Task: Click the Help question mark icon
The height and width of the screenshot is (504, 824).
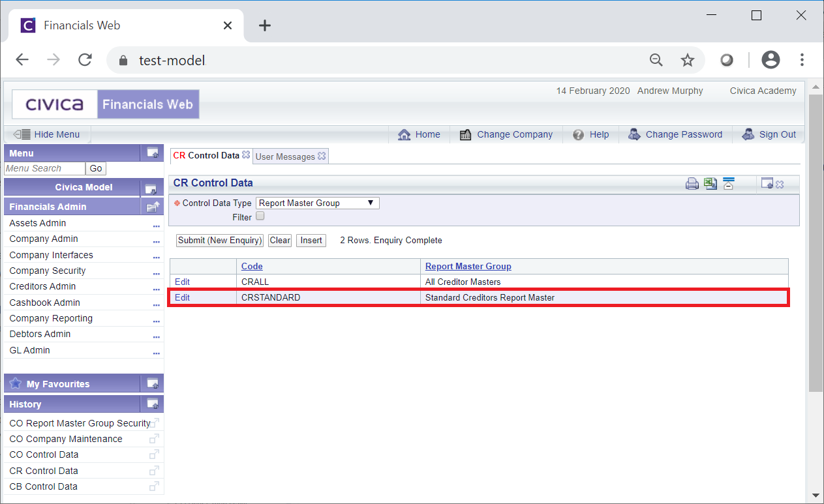Action: click(x=578, y=135)
